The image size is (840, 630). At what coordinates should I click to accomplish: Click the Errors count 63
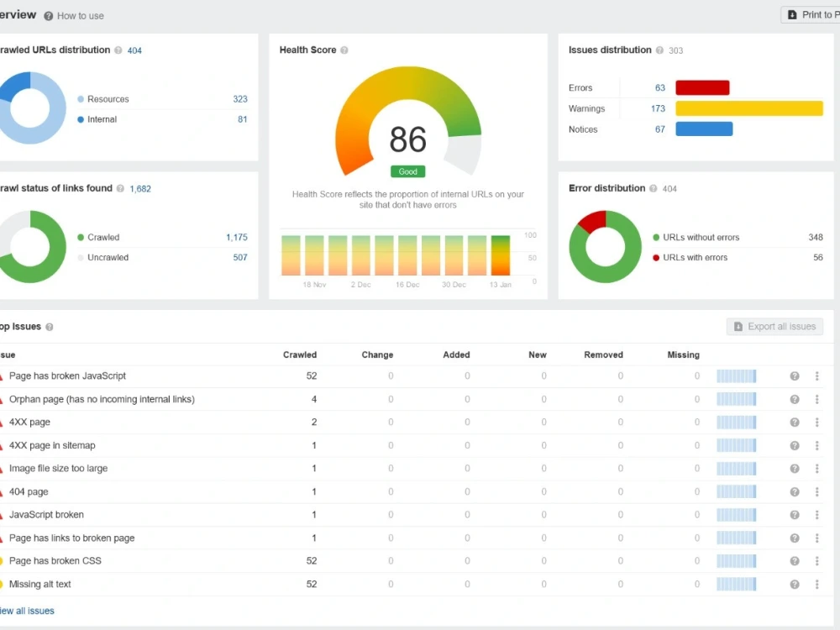pyautogui.click(x=660, y=88)
